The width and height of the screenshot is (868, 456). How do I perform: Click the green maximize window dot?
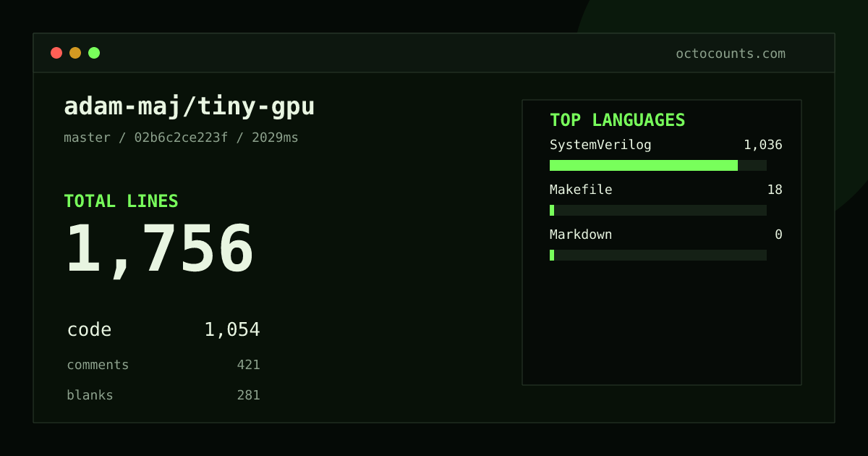coord(94,53)
